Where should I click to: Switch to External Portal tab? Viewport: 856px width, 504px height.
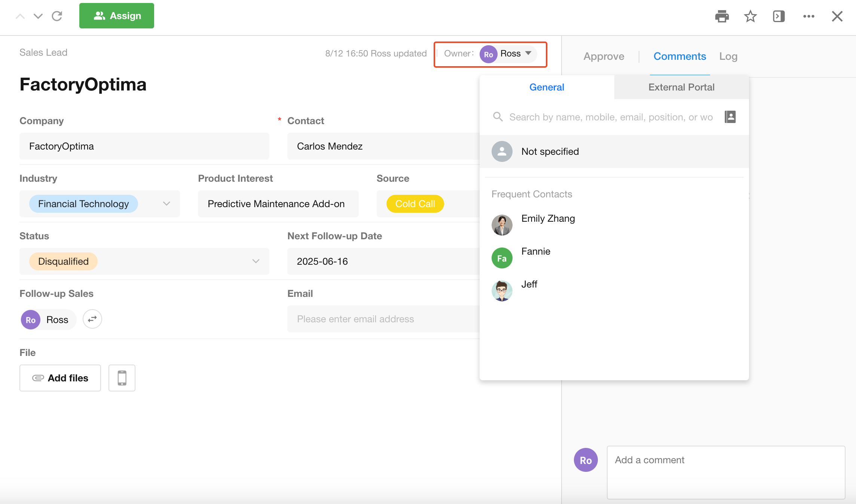pos(681,87)
